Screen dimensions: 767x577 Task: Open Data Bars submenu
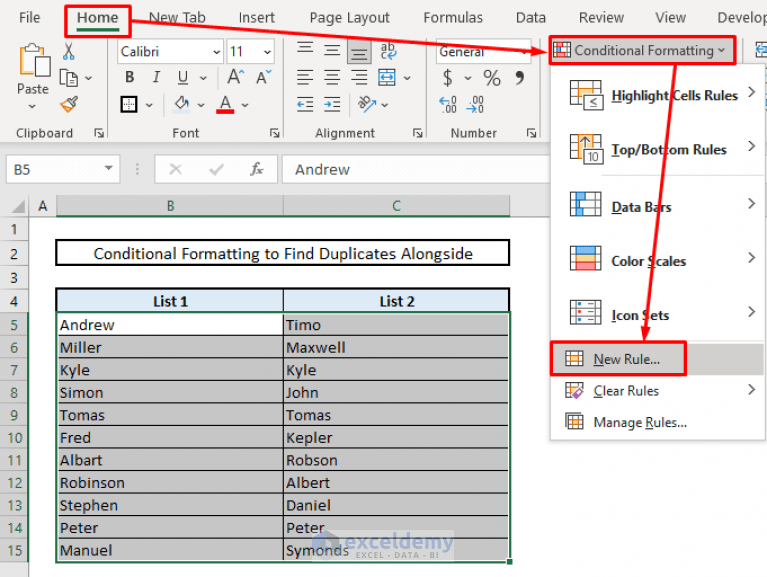(x=657, y=206)
